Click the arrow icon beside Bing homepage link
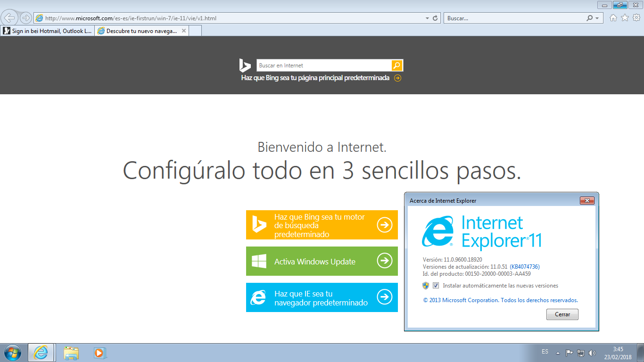Screen dimensions: 644x362 [x=397, y=78]
